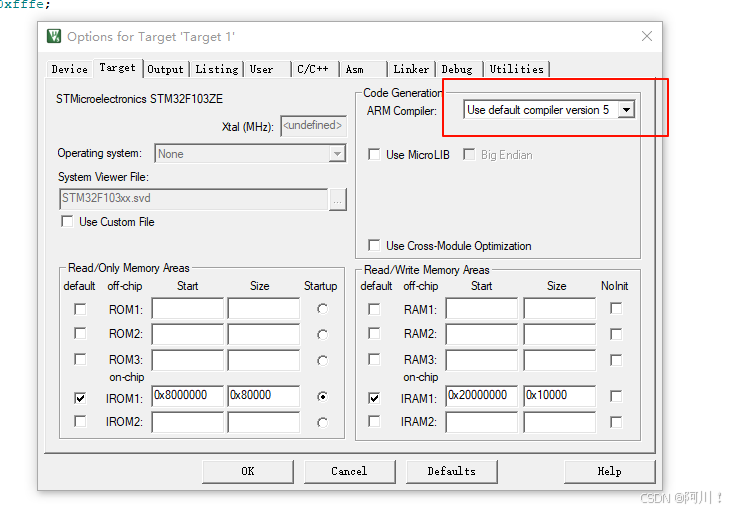Enable Use Cross-Module Optimization
The width and height of the screenshot is (737, 511).
click(x=374, y=245)
